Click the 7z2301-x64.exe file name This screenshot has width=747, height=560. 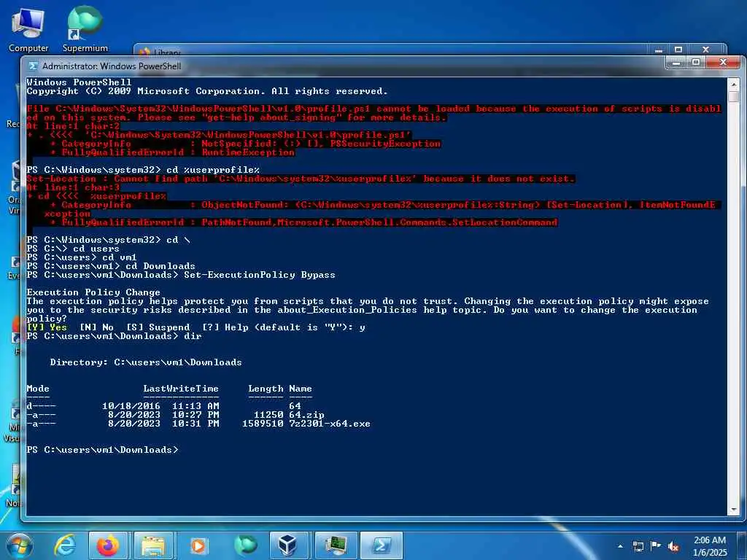pyautogui.click(x=330, y=424)
